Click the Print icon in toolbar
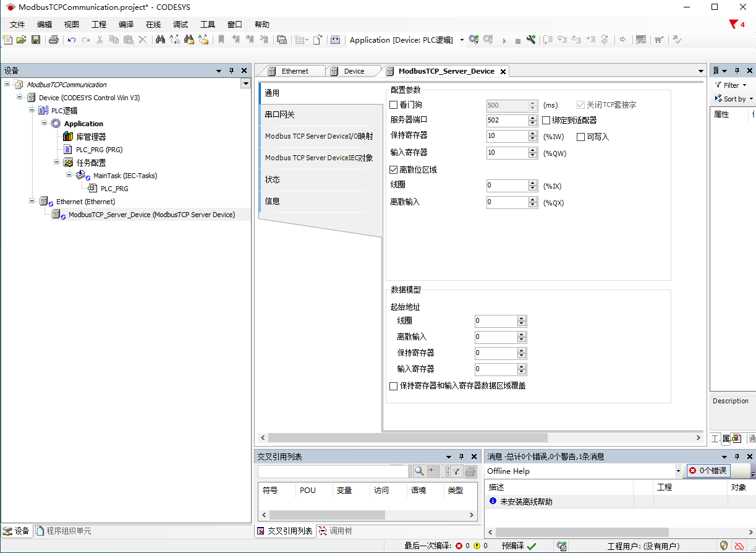This screenshot has height=553, width=756. pos(54,40)
